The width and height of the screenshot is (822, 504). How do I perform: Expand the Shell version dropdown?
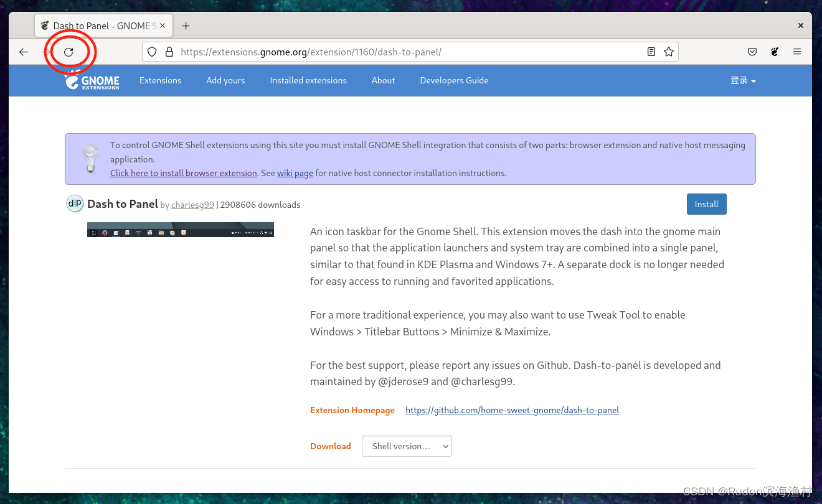407,446
